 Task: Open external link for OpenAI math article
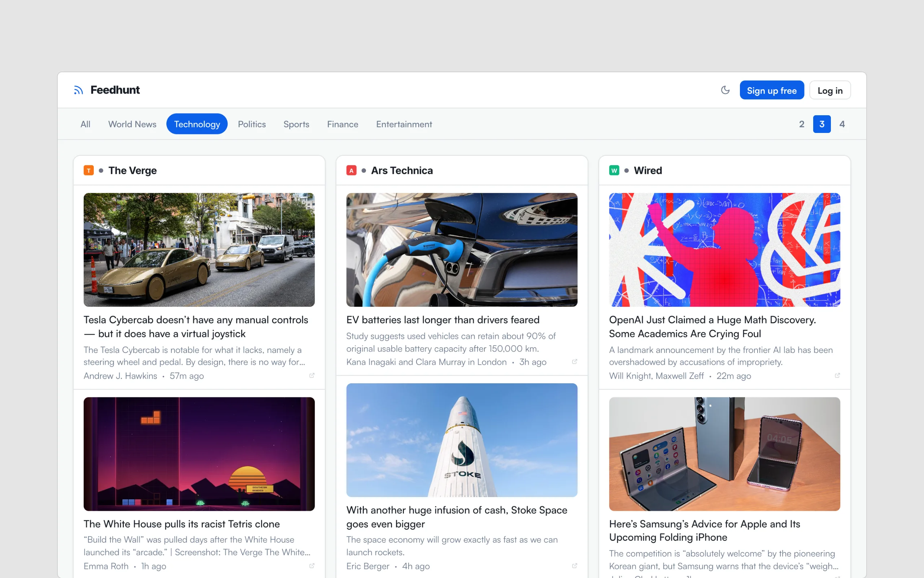pos(837,376)
